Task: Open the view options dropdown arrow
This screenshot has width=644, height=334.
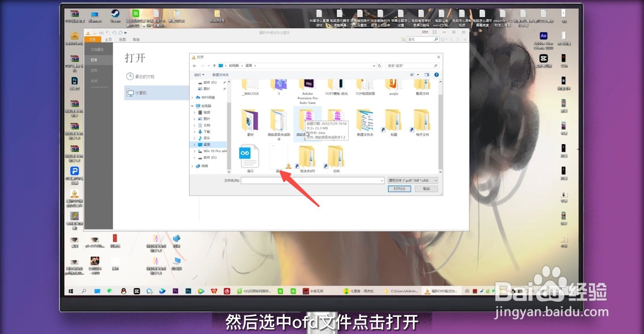Action: (418, 75)
